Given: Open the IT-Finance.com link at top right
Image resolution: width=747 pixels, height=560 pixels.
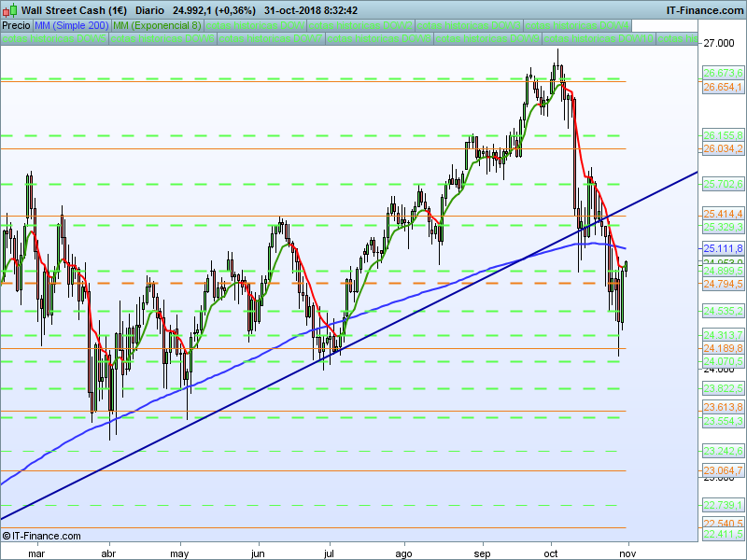Looking at the screenshot, I should coord(705,10).
